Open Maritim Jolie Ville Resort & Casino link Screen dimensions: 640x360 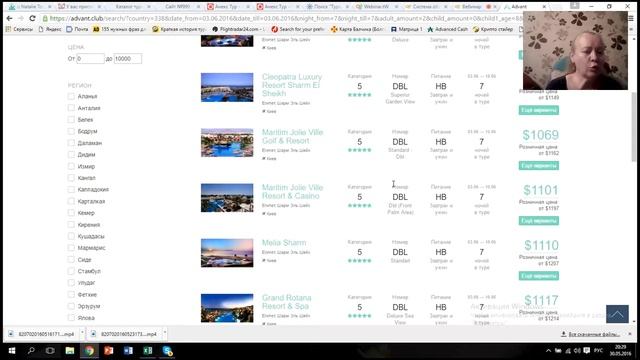pos(292,191)
